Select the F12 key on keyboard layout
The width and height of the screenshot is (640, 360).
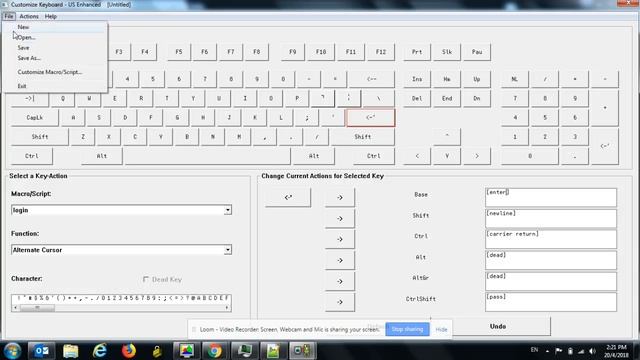coord(380,52)
